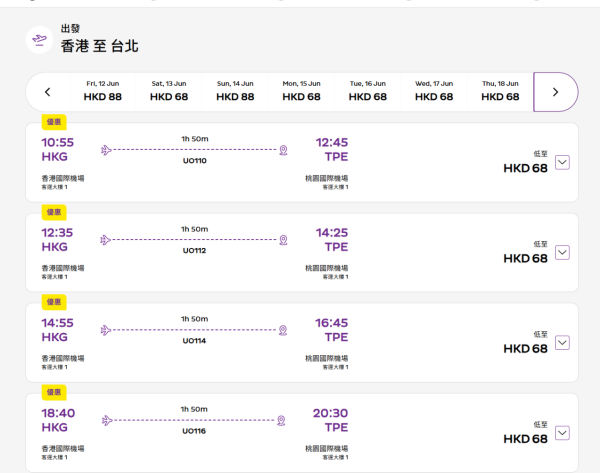Select Sat, 13 Jun HKD 68 date
The height and width of the screenshot is (473, 600).
point(169,92)
